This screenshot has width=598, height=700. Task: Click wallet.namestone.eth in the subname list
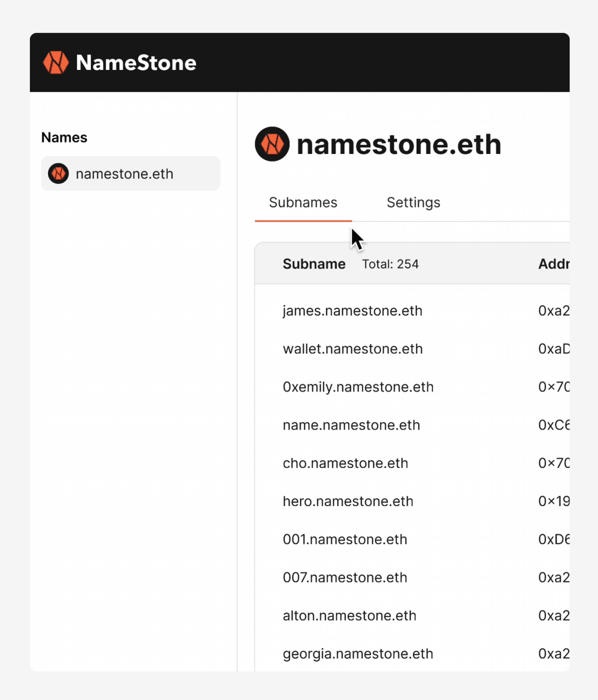[x=352, y=349]
